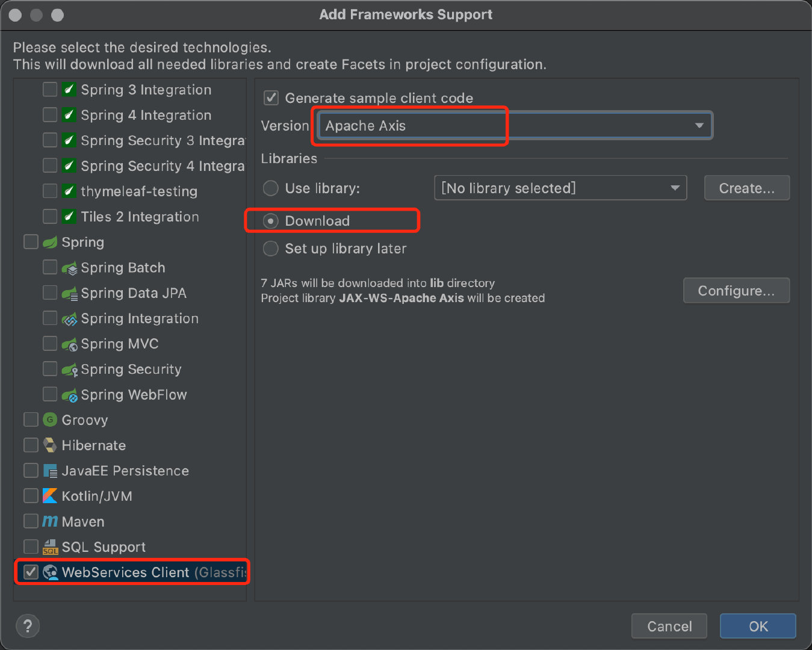Click the WebServices Client globe icon
The image size is (812, 650).
pyautogui.click(x=51, y=572)
